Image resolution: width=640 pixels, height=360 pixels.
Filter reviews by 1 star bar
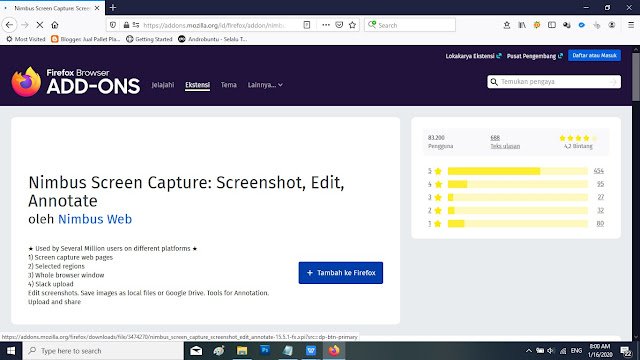click(x=518, y=224)
